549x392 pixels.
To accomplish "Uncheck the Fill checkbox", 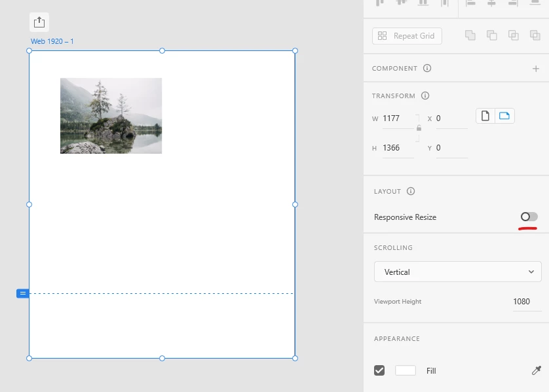I will pos(379,370).
